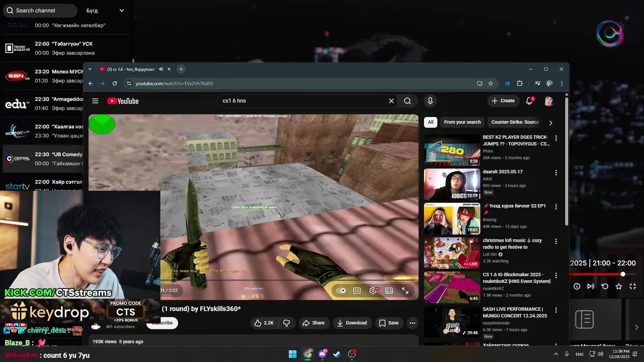Open the Chrome media control icon
This screenshot has height=362, width=644.
click(x=537, y=83)
